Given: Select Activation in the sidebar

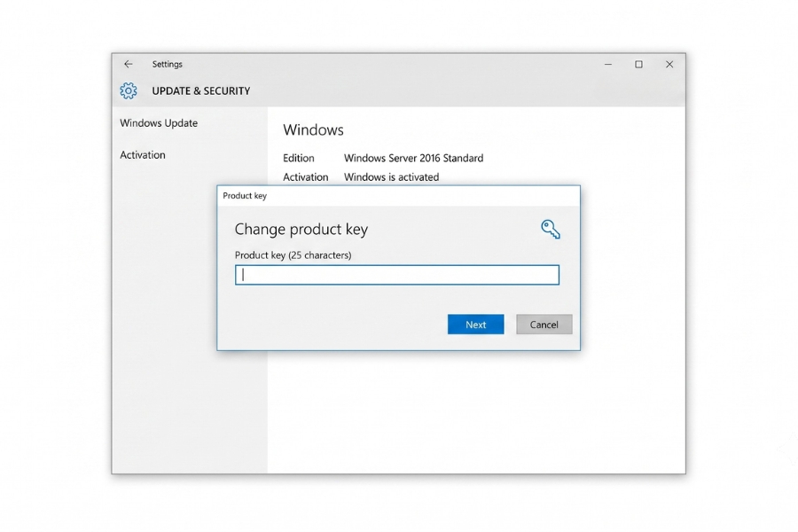Looking at the screenshot, I should [x=143, y=155].
